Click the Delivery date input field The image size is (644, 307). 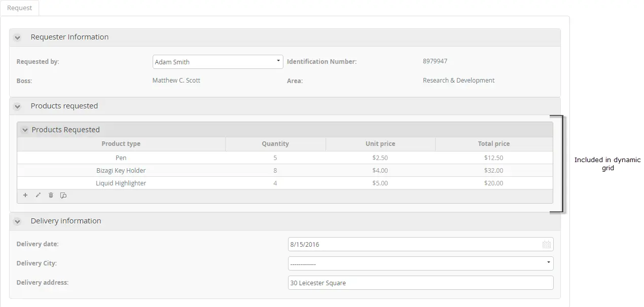tap(421, 244)
